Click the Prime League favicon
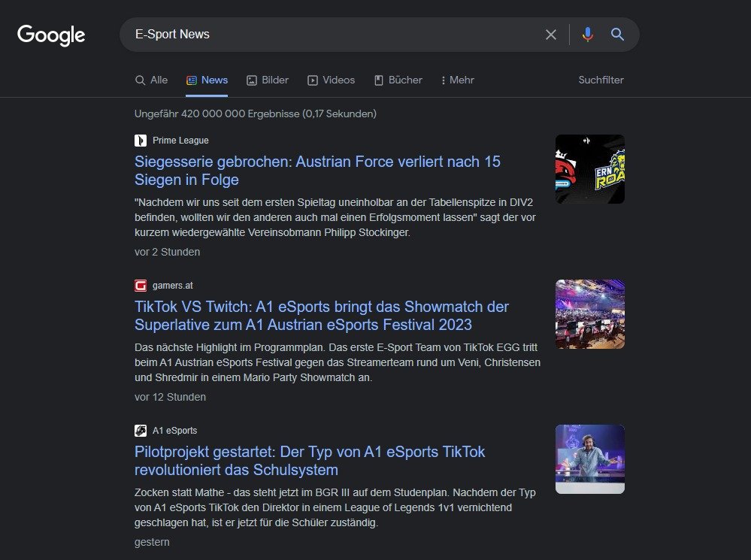The image size is (751, 560). click(141, 141)
